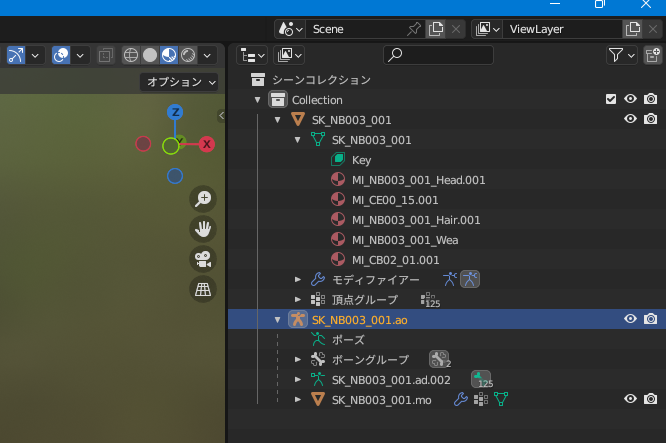Click the highlighted armature modifier icon
Image resolution: width=666 pixels, height=443 pixels.
(x=470, y=279)
